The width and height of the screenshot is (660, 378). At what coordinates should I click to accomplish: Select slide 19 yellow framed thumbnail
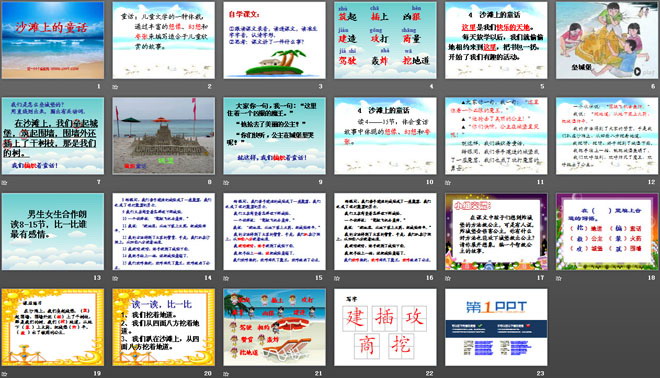[x=53, y=327]
